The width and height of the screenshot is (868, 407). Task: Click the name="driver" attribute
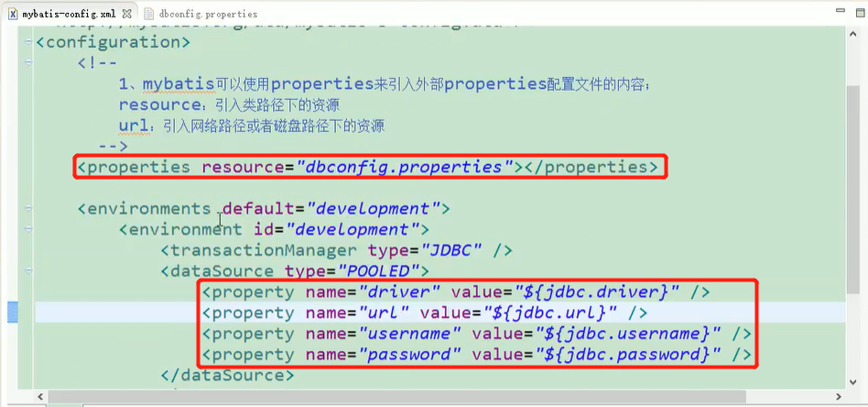coord(374,291)
